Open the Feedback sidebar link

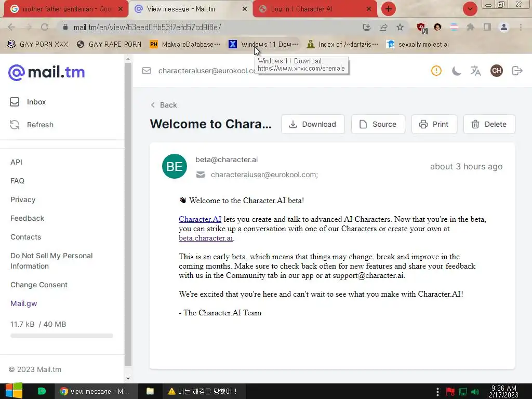coord(27,218)
